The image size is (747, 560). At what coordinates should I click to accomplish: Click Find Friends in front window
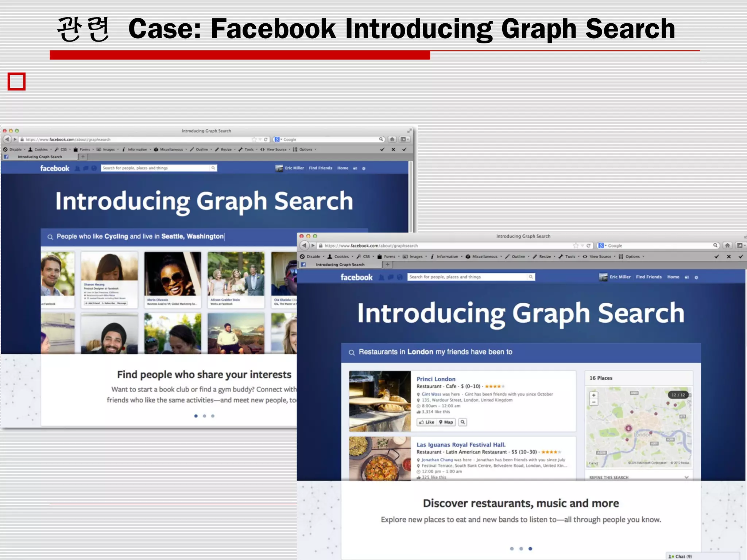click(649, 277)
